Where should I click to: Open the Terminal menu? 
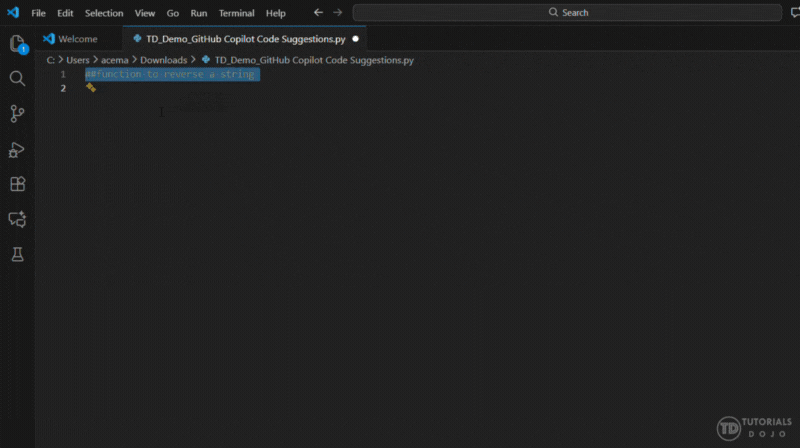coord(236,13)
